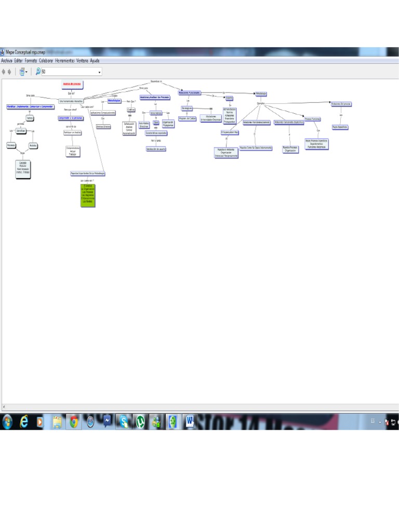Select the 'El Supersystem Map' concept node
This screenshot has width=399, height=532.
click(x=230, y=132)
